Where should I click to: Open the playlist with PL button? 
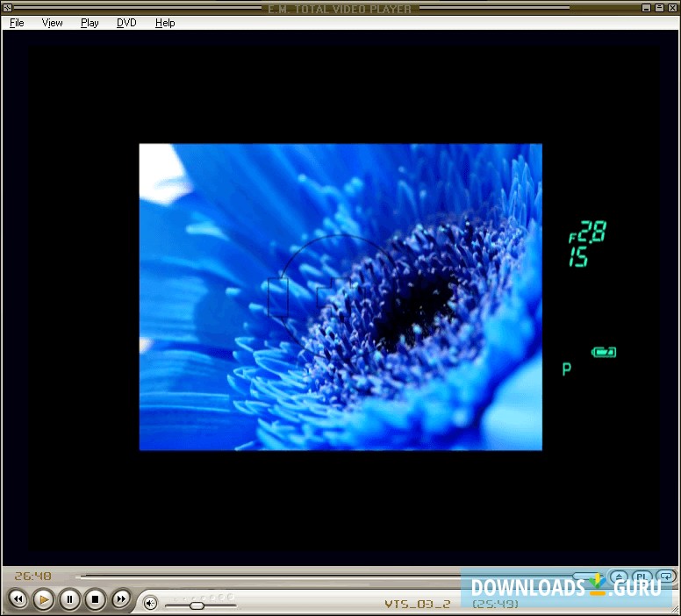tap(642, 577)
